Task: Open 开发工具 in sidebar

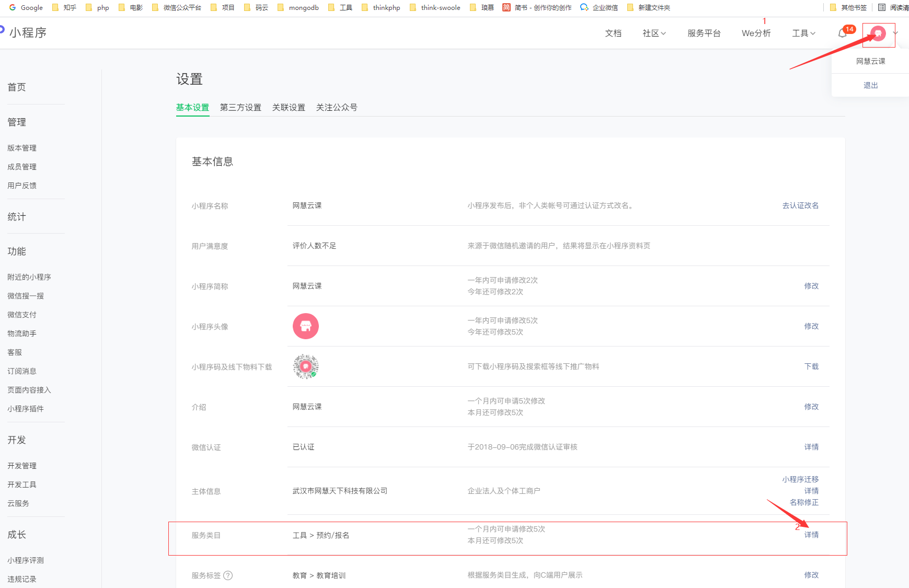Action: click(22, 485)
